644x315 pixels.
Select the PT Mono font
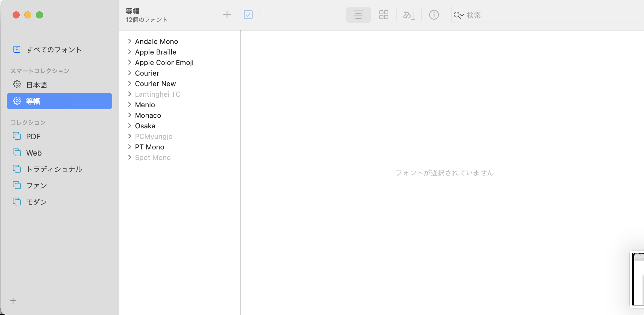149,147
